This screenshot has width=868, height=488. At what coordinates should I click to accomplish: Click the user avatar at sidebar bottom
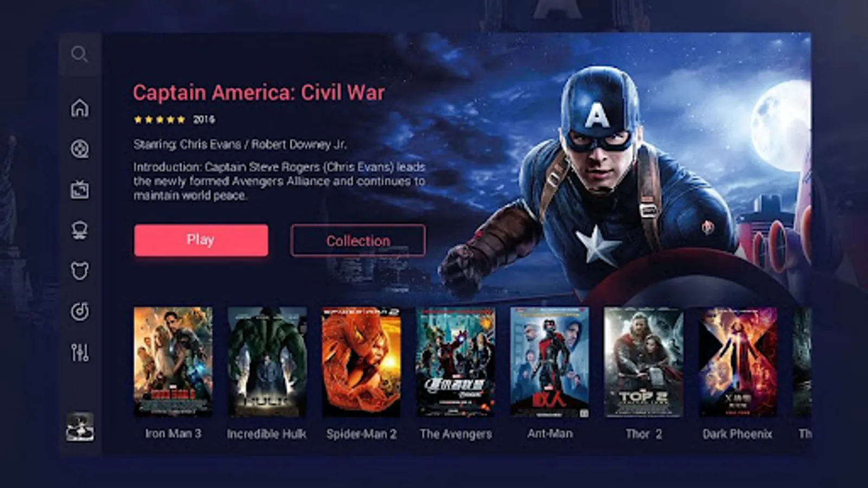coord(80,427)
